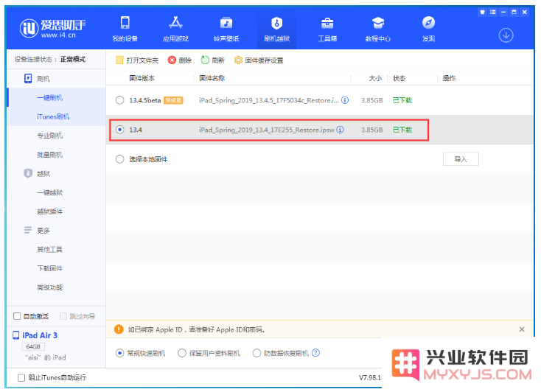Show info for 13.4.5beta firmware file
The width and height of the screenshot is (541, 392).
coord(345,100)
